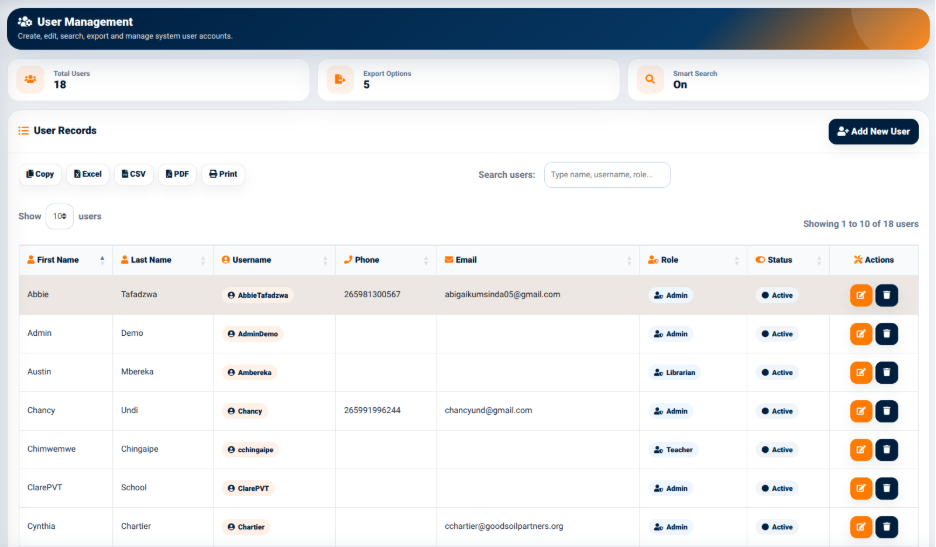The height and width of the screenshot is (547, 936).
Task: Open the Show entries count dropdown
Action: 60,216
